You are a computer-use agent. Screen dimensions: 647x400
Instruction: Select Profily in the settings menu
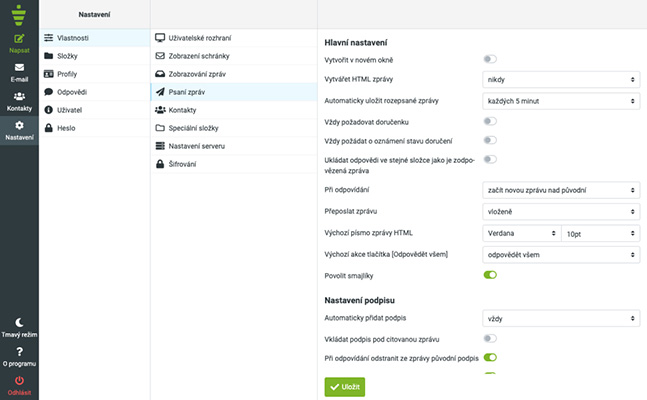click(x=68, y=74)
